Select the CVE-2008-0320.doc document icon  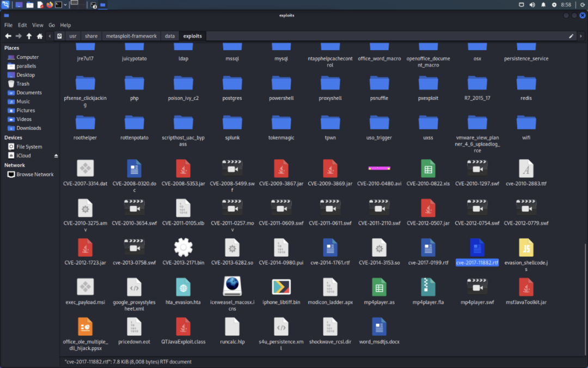click(x=134, y=168)
